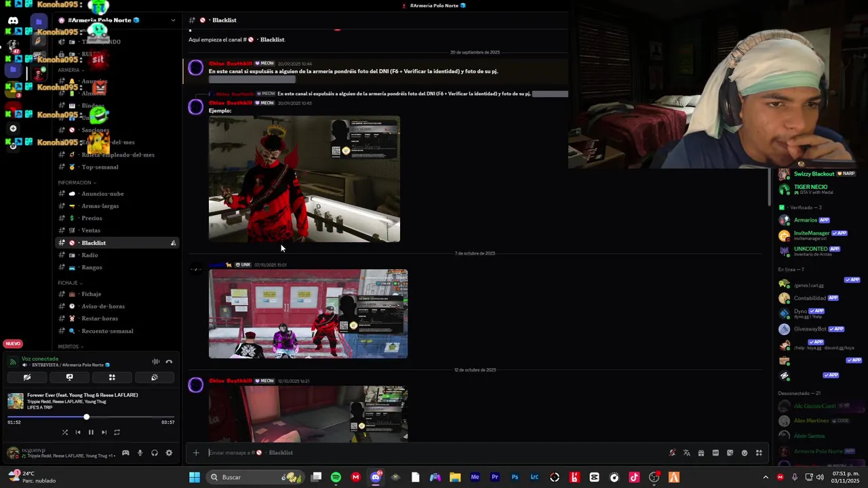The width and height of the screenshot is (868, 488).
Task: Open the gift icon in message bar
Action: click(x=701, y=453)
